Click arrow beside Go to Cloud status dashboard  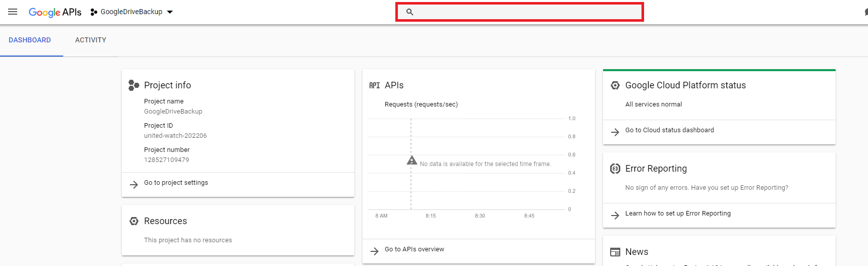pos(615,132)
